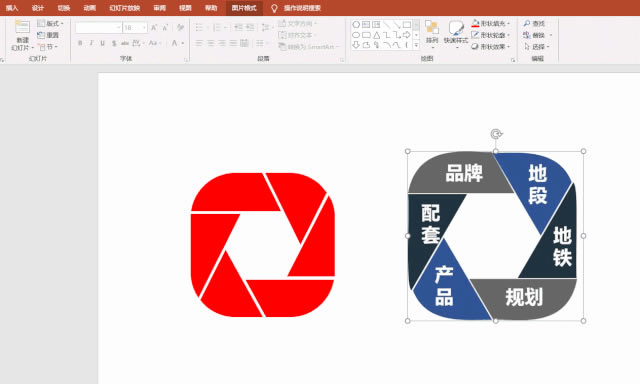Toggle Justify paragraph alignment
Viewport: 640px width, 384px height.
pos(233,43)
